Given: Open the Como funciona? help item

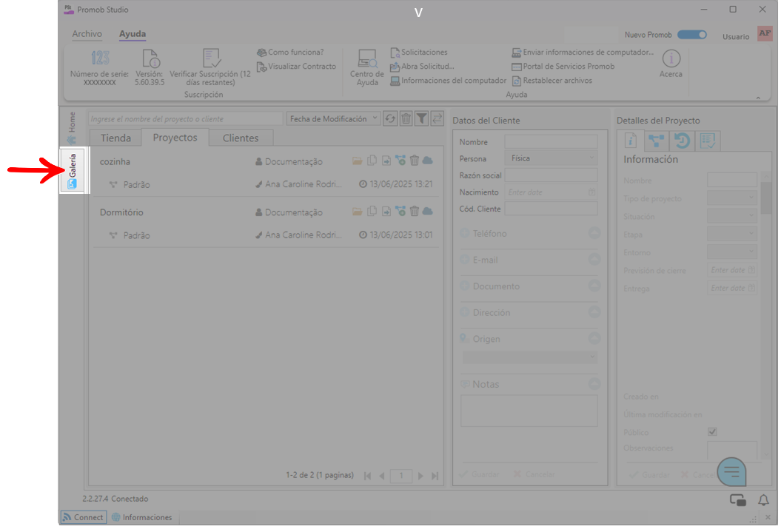Looking at the screenshot, I should pyautogui.click(x=290, y=53).
